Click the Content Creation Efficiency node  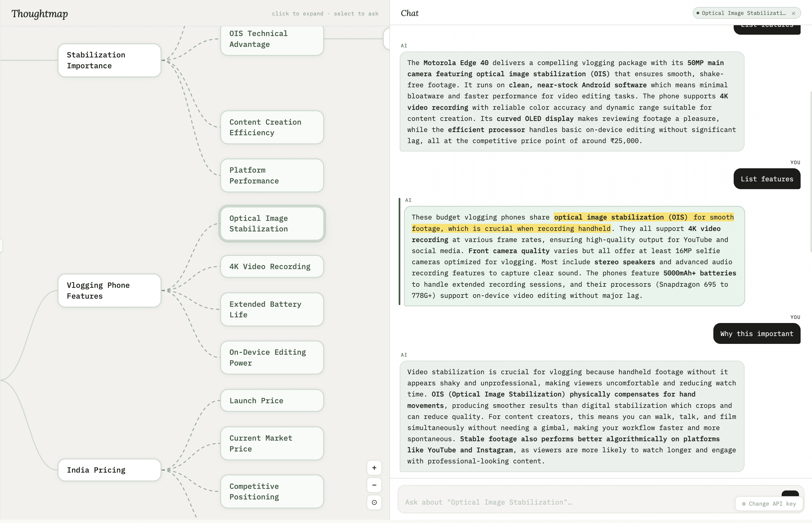click(x=272, y=127)
